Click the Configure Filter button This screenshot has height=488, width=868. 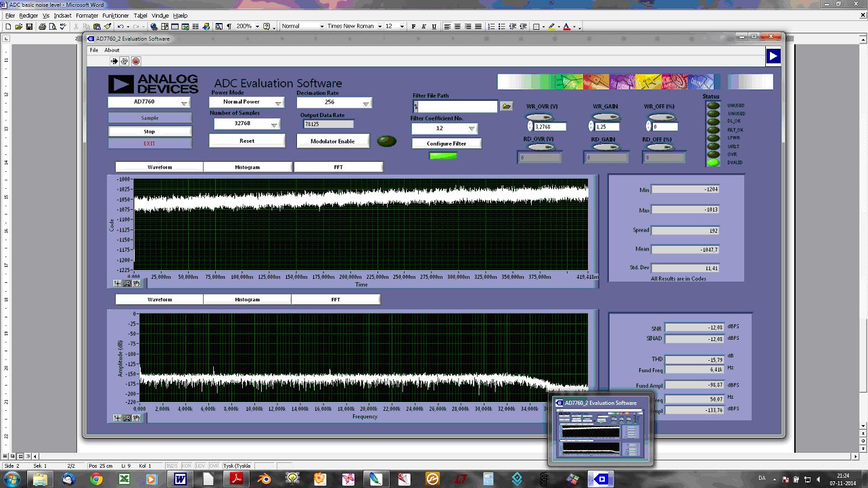click(x=447, y=143)
